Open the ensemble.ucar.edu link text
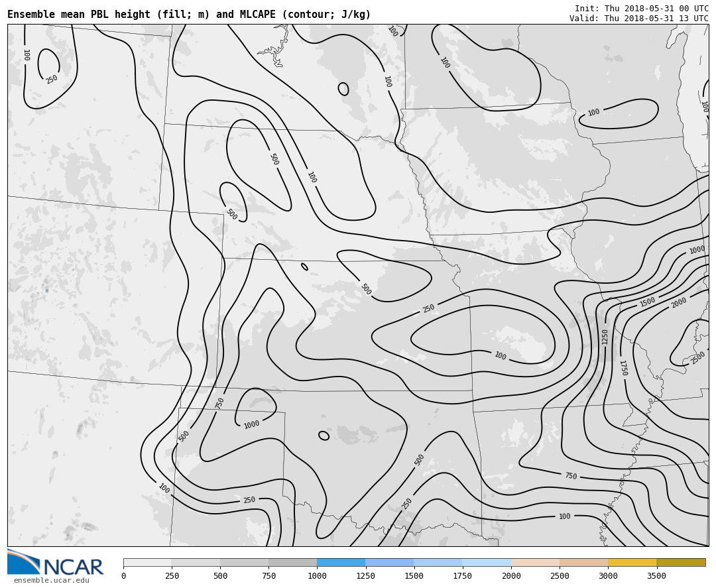Image resolution: width=716 pixels, height=588 pixels. pos(52,581)
